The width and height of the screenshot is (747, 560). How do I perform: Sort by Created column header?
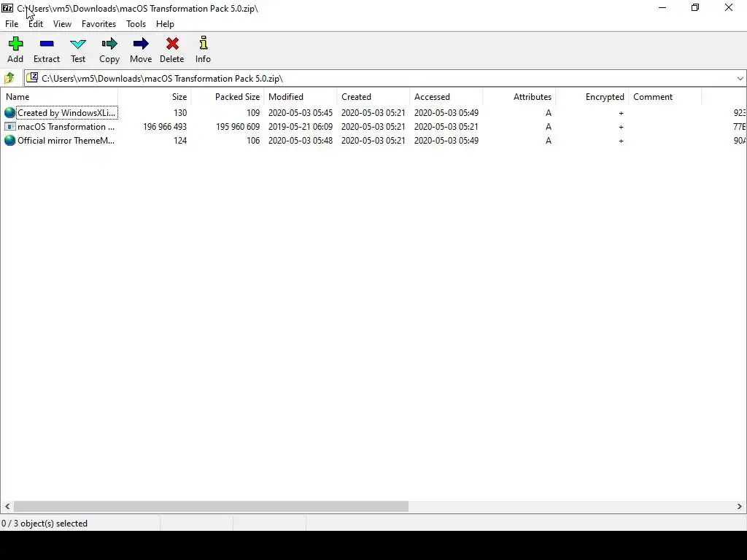(x=373, y=97)
